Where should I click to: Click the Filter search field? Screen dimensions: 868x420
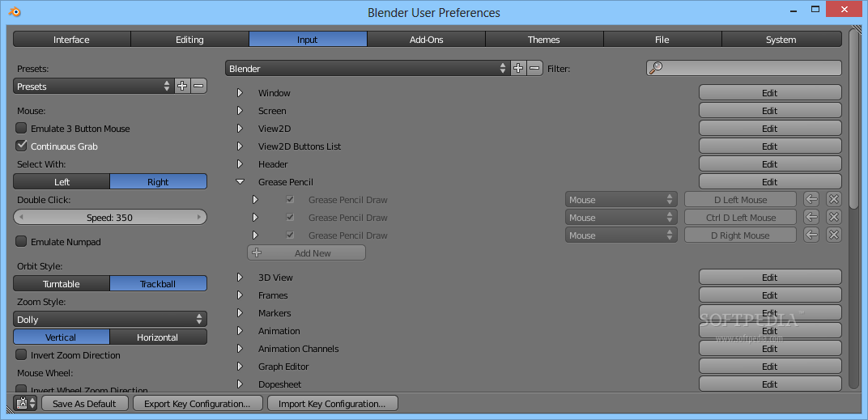(x=743, y=69)
